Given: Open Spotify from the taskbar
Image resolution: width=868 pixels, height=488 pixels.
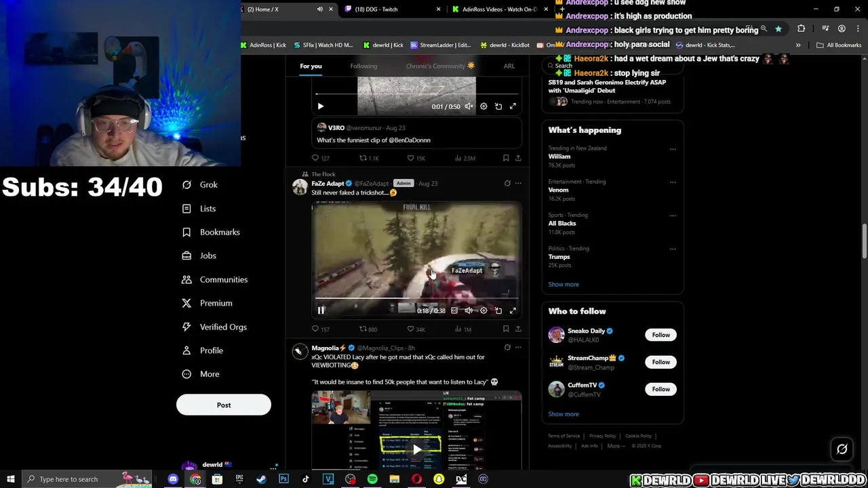Looking at the screenshot, I should tap(372, 479).
